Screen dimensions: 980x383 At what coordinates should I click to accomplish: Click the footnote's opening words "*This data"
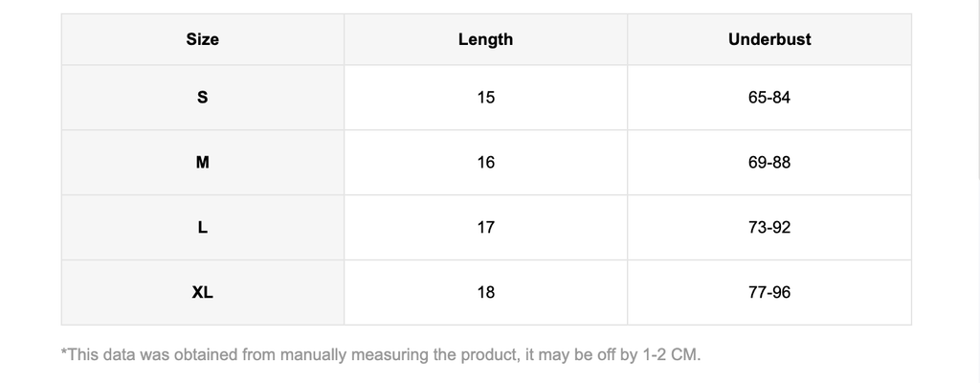[94, 355]
